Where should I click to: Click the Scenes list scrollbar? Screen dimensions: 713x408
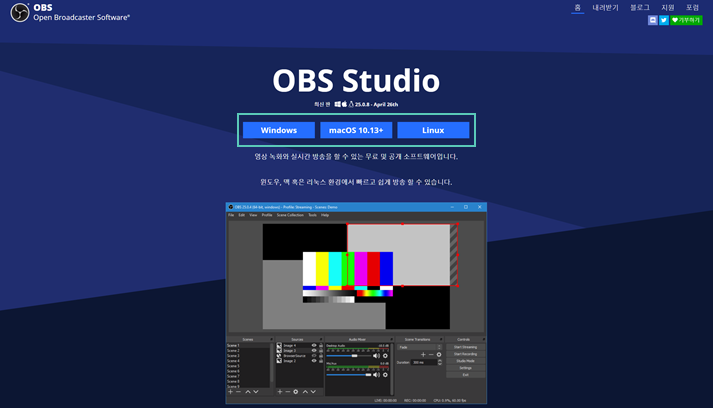tap(272, 363)
